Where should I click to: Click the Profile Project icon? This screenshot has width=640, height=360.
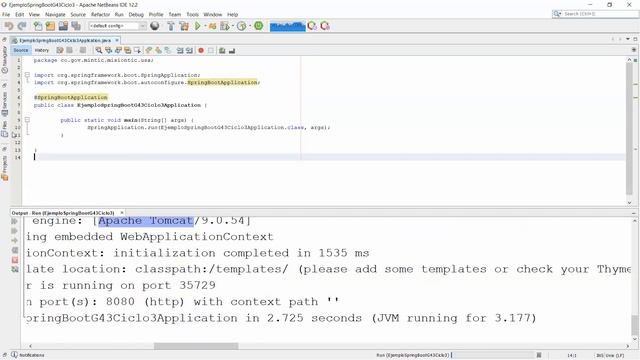pyautogui.click(x=225, y=26)
